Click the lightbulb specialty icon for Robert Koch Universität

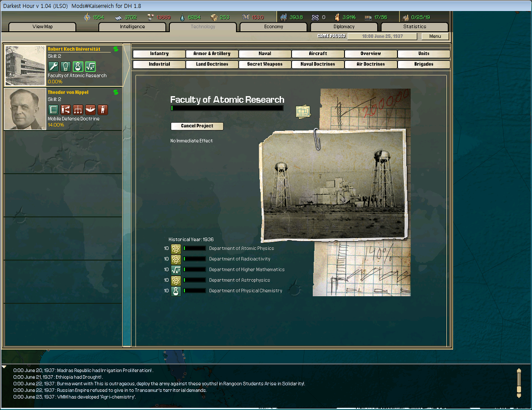[65, 67]
